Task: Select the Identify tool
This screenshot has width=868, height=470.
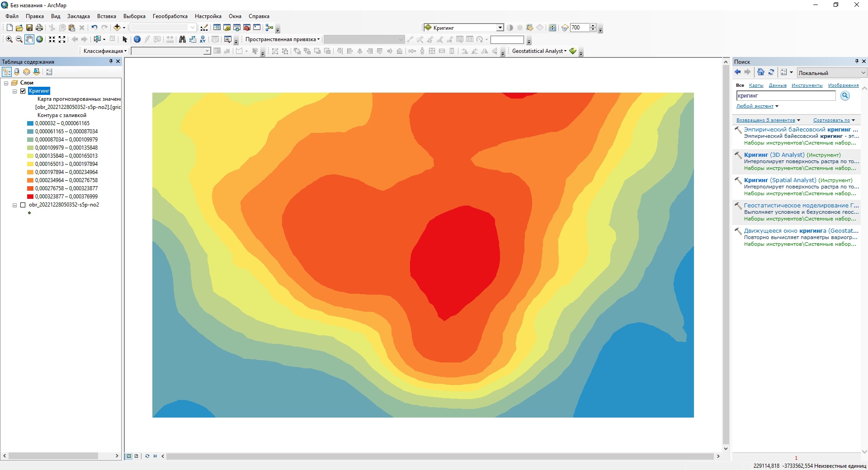Action: [137, 39]
